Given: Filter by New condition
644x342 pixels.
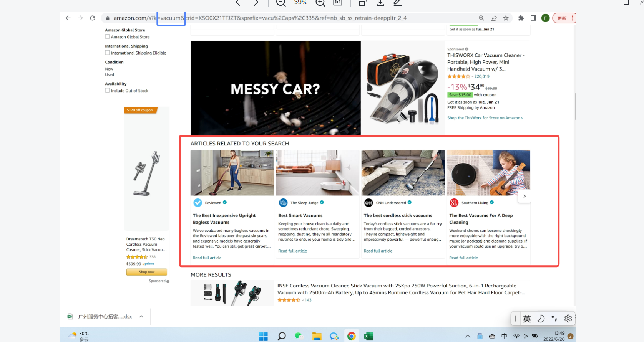Looking at the screenshot, I should [x=109, y=69].
